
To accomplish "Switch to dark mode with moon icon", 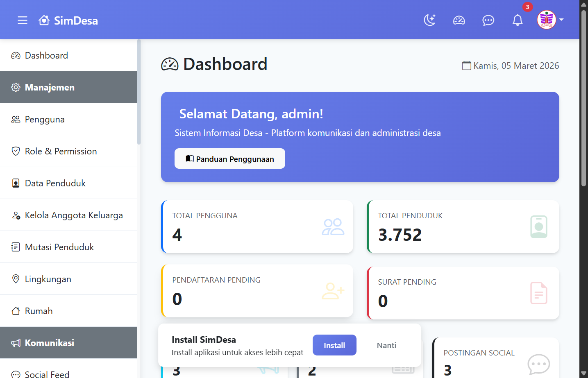I will click(429, 20).
